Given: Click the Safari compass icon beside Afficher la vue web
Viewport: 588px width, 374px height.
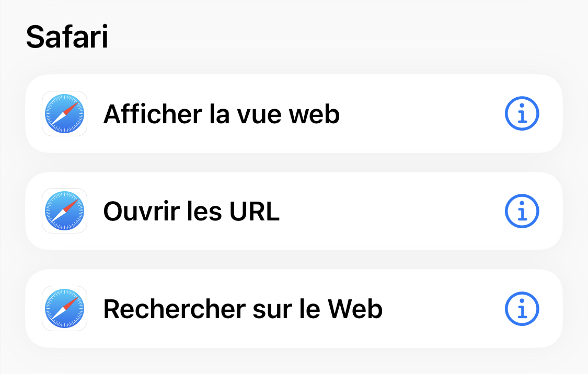Looking at the screenshot, I should pyautogui.click(x=64, y=114).
